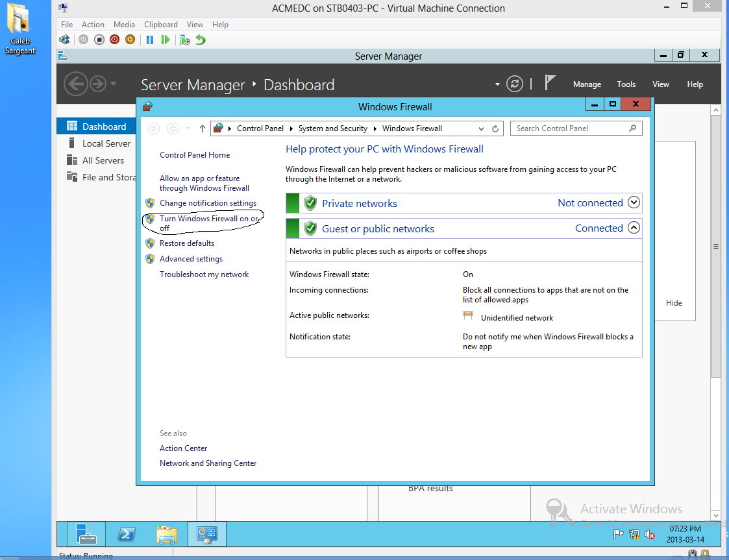729x560 pixels.
Task: Click the Unidentified network bench icon
Action: click(467, 315)
